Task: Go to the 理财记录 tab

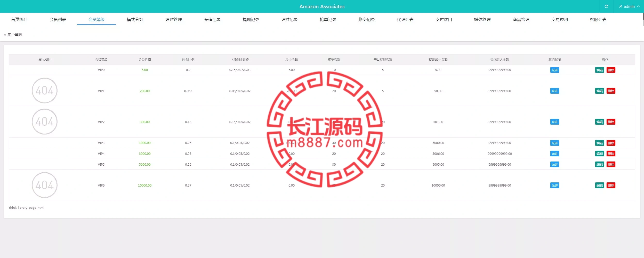Action: pos(289,20)
